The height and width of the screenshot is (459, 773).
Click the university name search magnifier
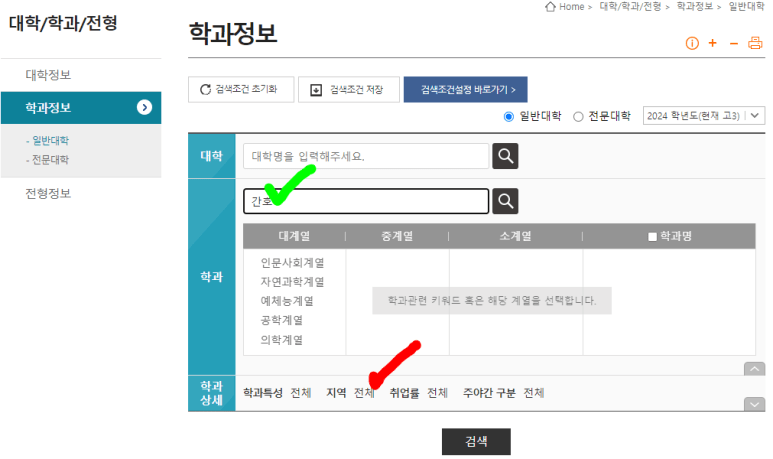(507, 156)
